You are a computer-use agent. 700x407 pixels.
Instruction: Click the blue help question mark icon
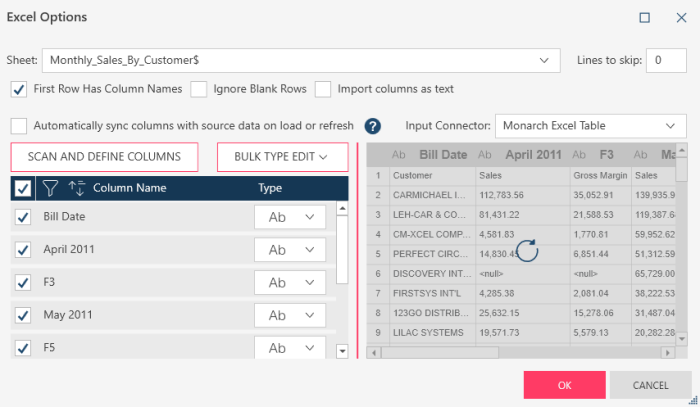pyautogui.click(x=373, y=126)
